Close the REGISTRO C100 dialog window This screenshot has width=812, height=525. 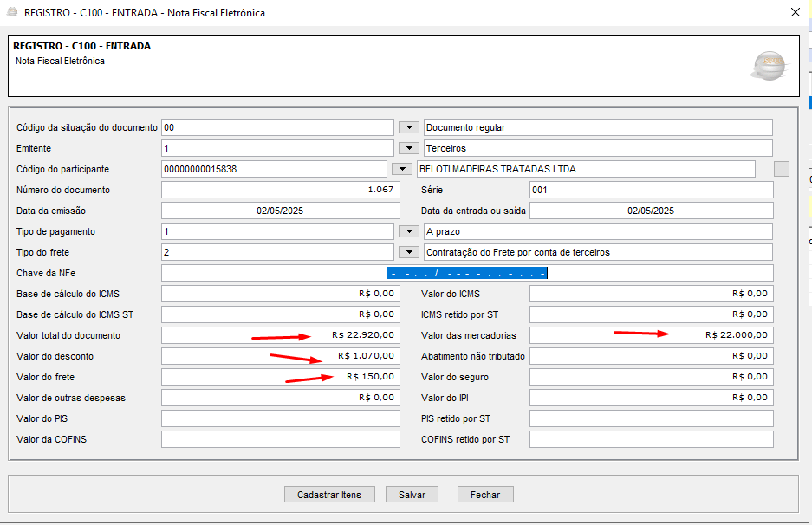[796, 12]
